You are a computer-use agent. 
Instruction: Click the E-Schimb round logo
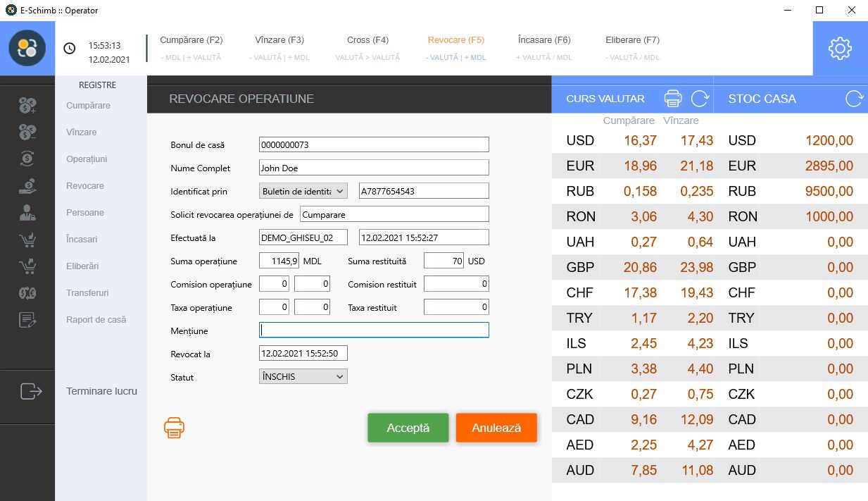tap(27, 48)
